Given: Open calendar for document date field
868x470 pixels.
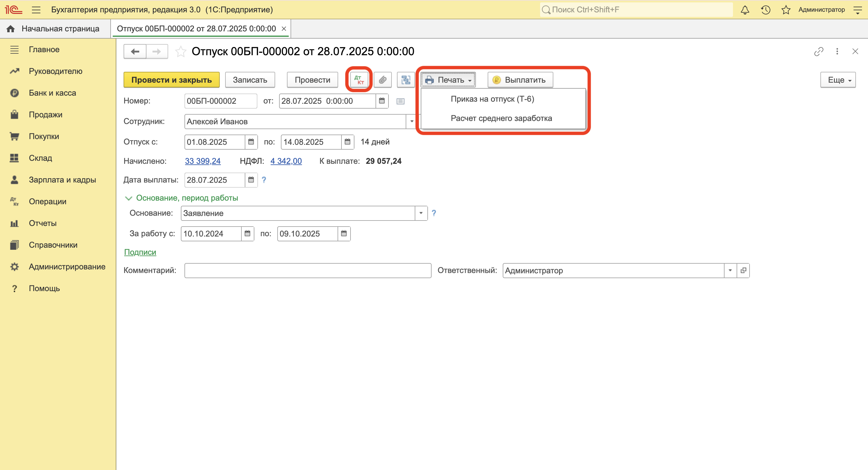Looking at the screenshot, I should click(x=382, y=101).
